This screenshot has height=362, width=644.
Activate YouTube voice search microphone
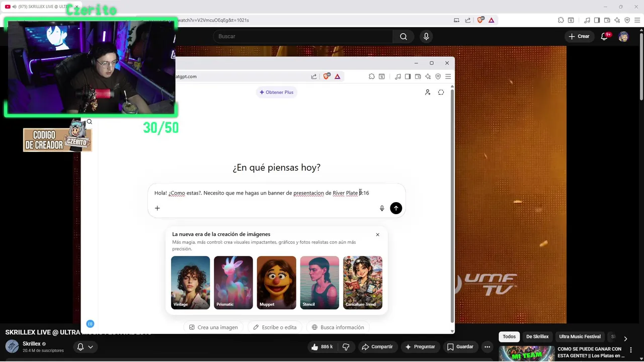[x=426, y=36]
